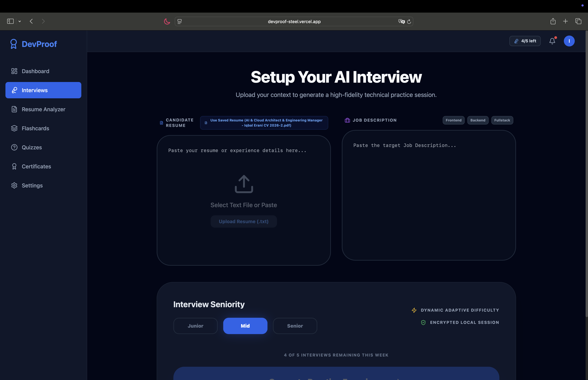Select Junior seniority level

coord(195,326)
